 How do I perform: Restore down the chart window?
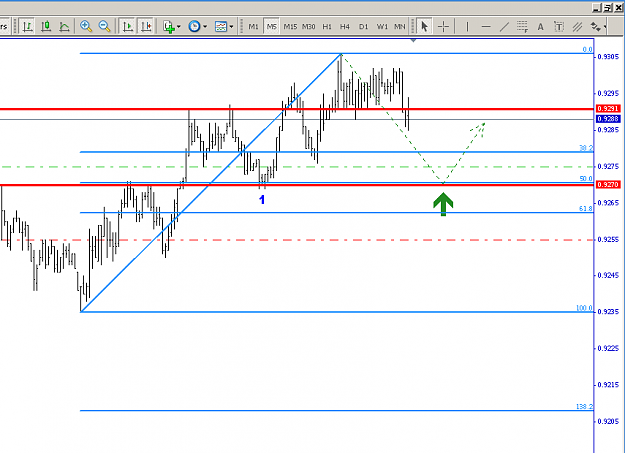pos(607,8)
